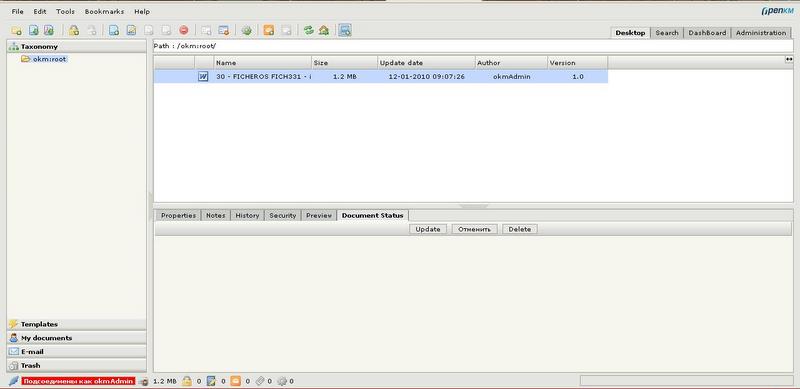Click the green gear Start workflow icon
Viewport: 800px width, 389px height.
[x=247, y=31]
